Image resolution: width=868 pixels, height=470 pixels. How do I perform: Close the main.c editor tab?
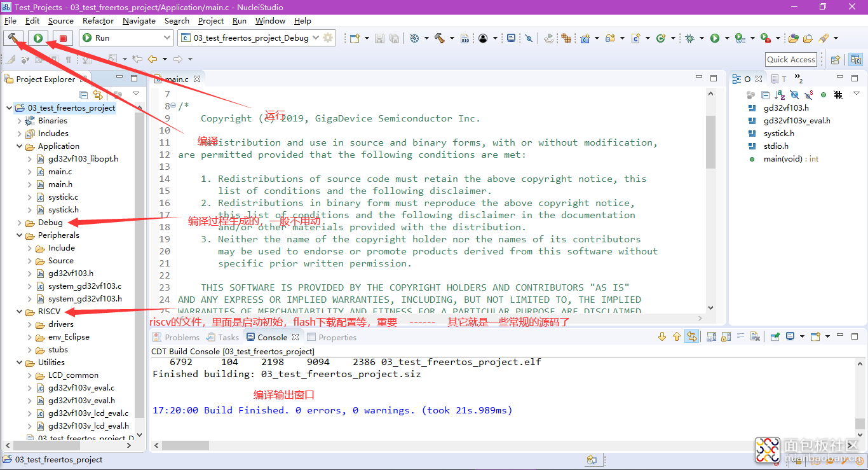[x=197, y=79]
